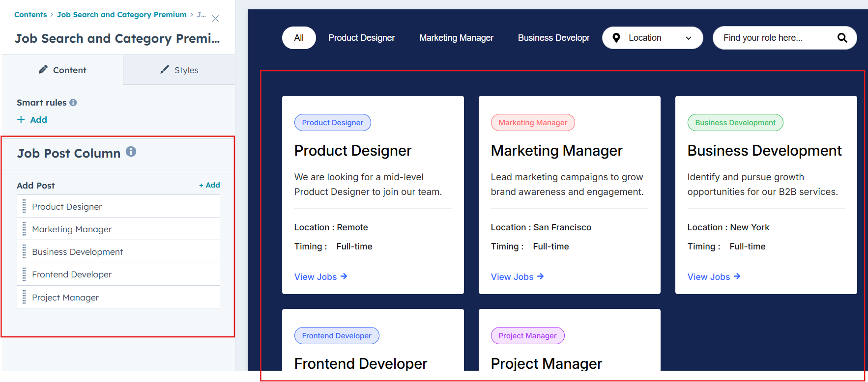
Task: Filter jobs by Marketing Manager category
Action: tap(456, 38)
